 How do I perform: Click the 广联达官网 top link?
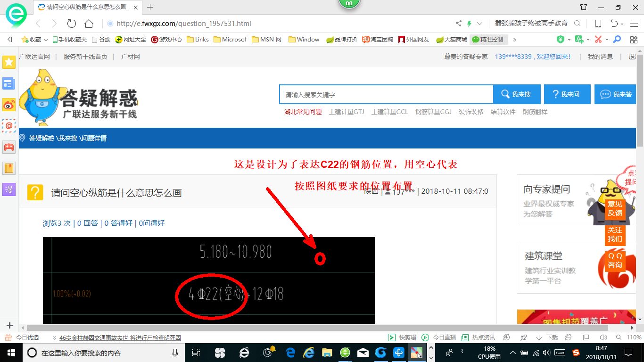[34, 57]
